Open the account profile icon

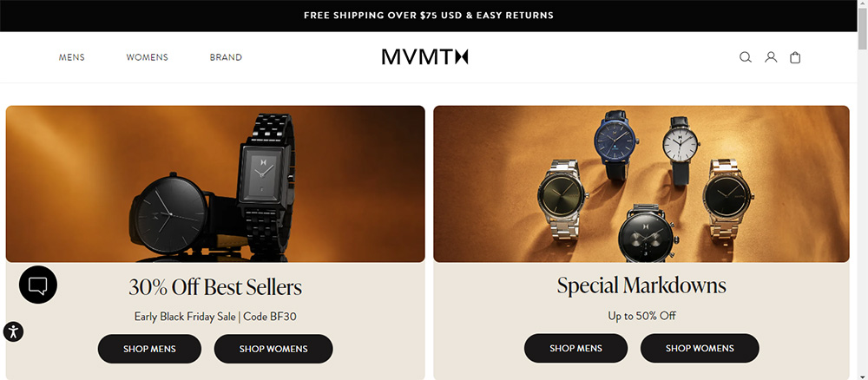coord(771,57)
